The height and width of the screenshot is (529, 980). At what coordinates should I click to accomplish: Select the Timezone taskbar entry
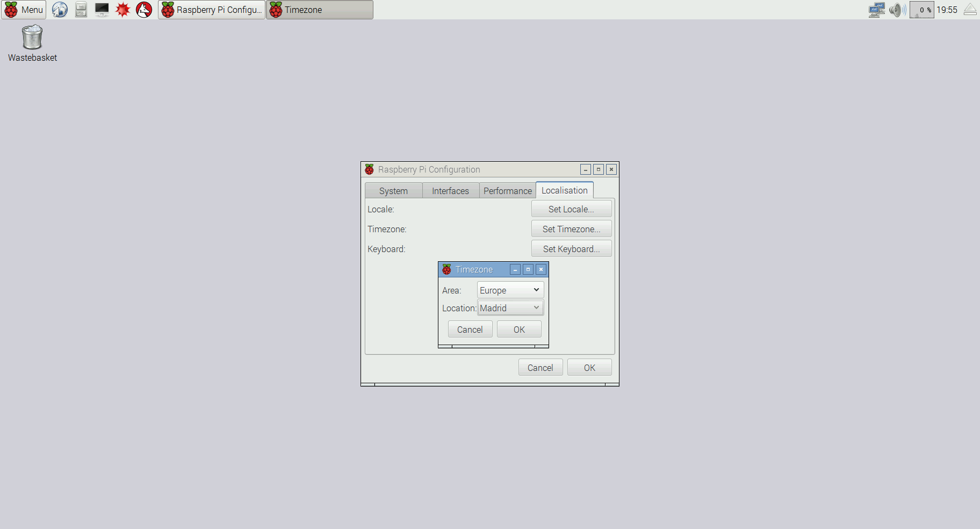(320, 10)
